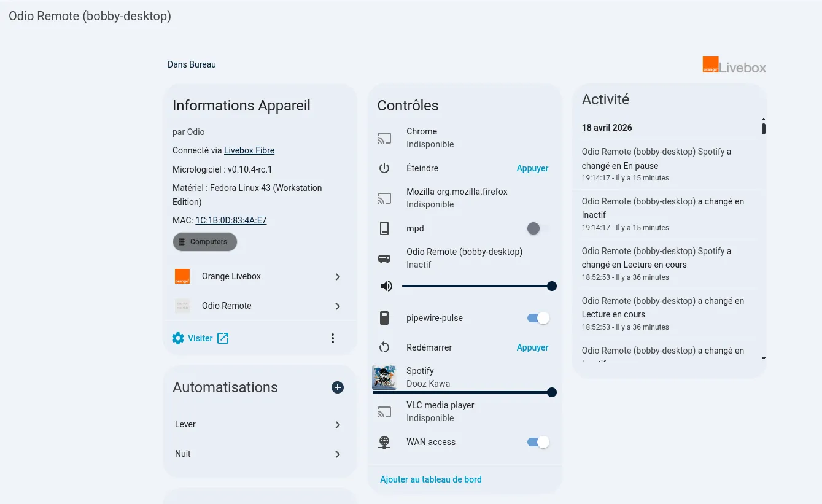The width and height of the screenshot is (822, 504).
Task: Expand the Orange Livebox row chevron
Action: point(338,277)
